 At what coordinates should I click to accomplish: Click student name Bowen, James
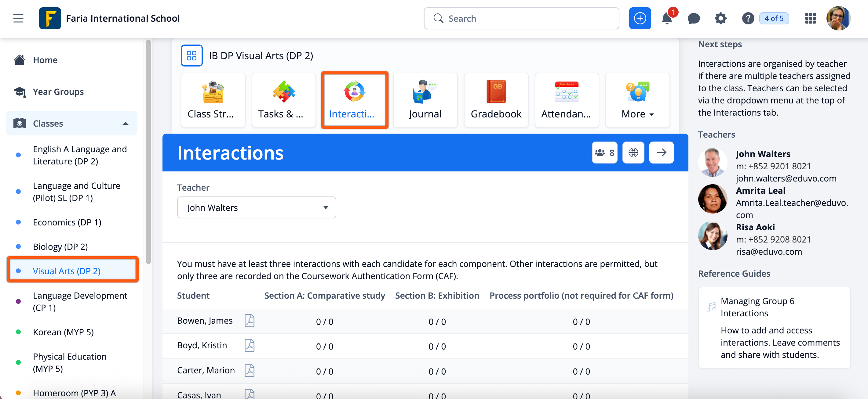[205, 321]
